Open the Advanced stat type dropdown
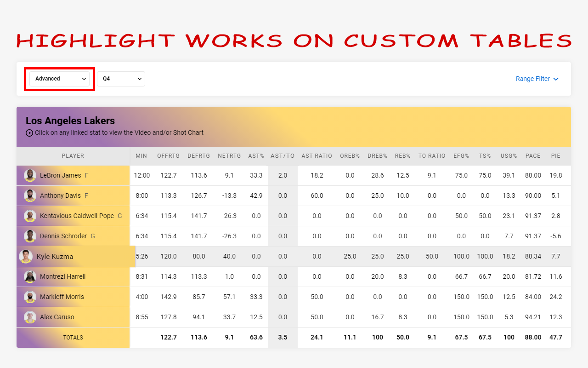Image resolution: width=588 pixels, height=368 pixels. coord(59,79)
